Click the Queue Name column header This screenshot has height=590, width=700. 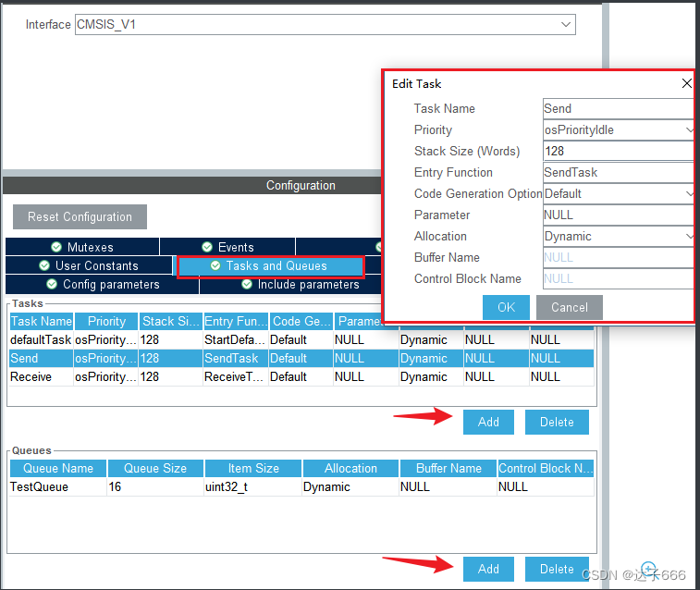pyautogui.click(x=58, y=468)
